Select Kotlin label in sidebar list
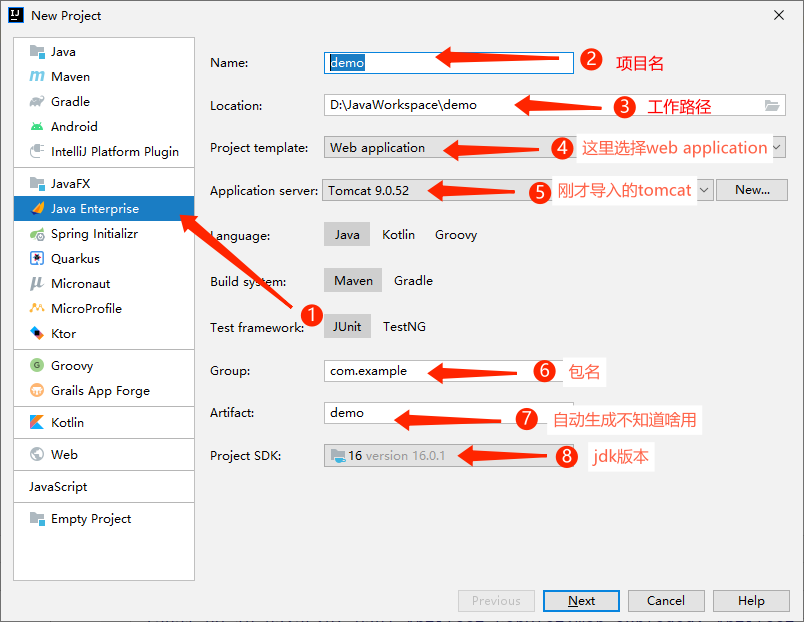Viewport: 804px width, 622px height. pos(67,422)
